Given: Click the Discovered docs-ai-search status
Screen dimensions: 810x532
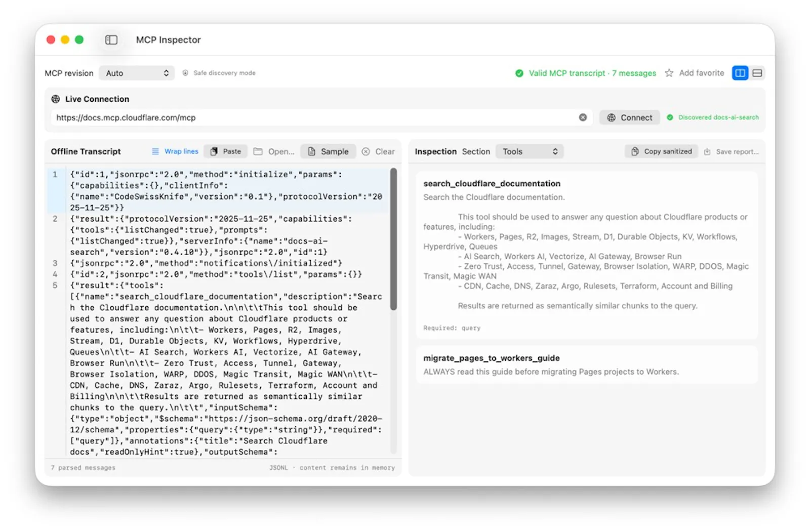Looking at the screenshot, I should [713, 117].
